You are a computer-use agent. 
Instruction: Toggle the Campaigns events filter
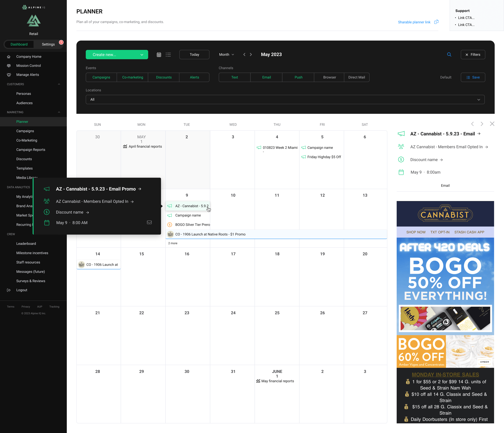coord(101,77)
